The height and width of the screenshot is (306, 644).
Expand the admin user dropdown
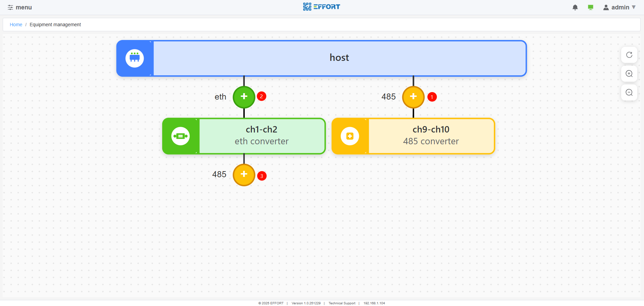point(619,7)
